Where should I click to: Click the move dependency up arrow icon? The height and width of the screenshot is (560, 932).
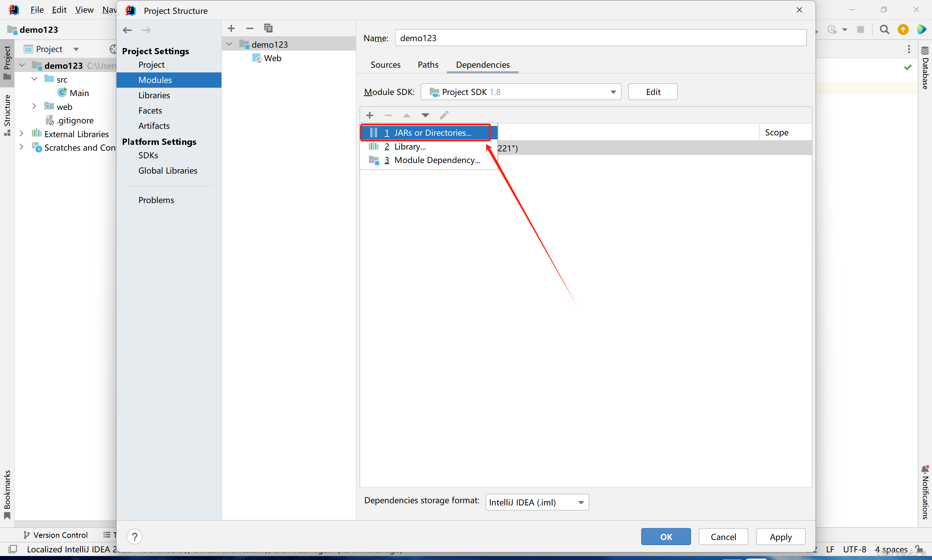406,115
